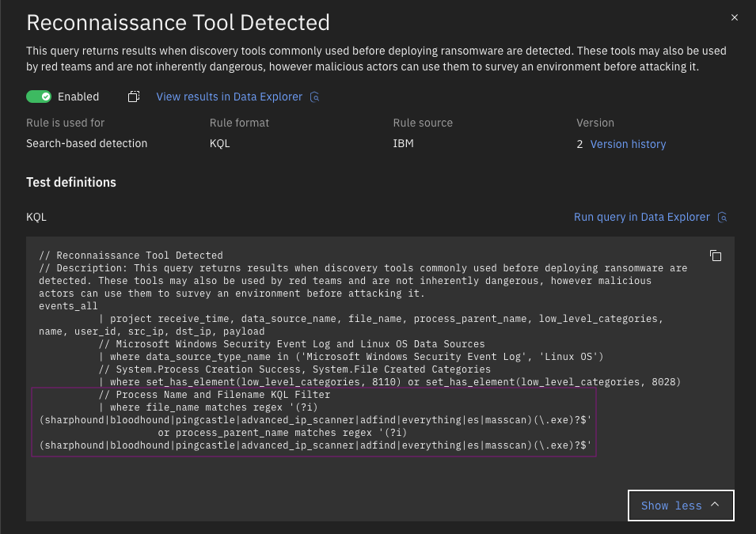The image size is (756, 534).
Task: Open "View results in Data Explorer"
Action: point(230,97)
